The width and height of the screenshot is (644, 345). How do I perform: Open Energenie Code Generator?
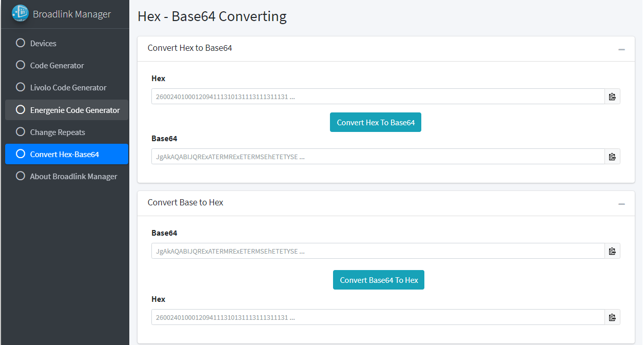pyautogui.click(x=67, y=110)
